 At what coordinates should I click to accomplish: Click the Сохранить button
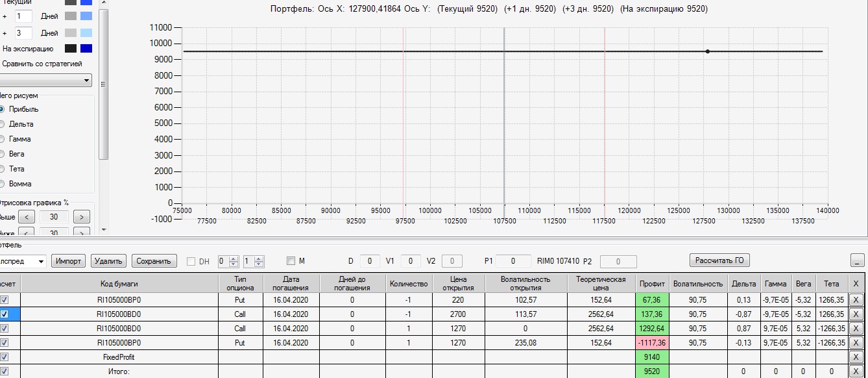[154, 261]
